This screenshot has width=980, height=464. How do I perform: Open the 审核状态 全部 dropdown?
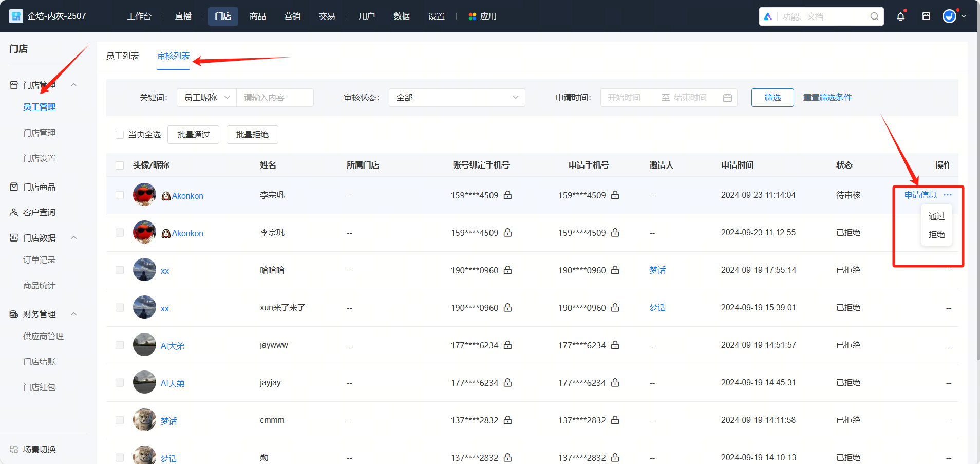point(457,98)
